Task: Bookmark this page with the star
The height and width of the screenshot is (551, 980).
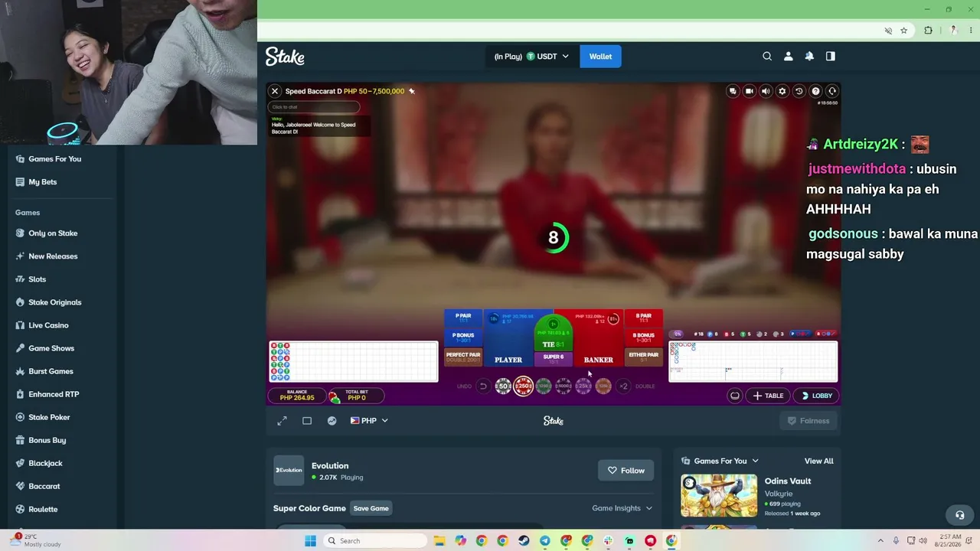Action: tap(904, 31)
